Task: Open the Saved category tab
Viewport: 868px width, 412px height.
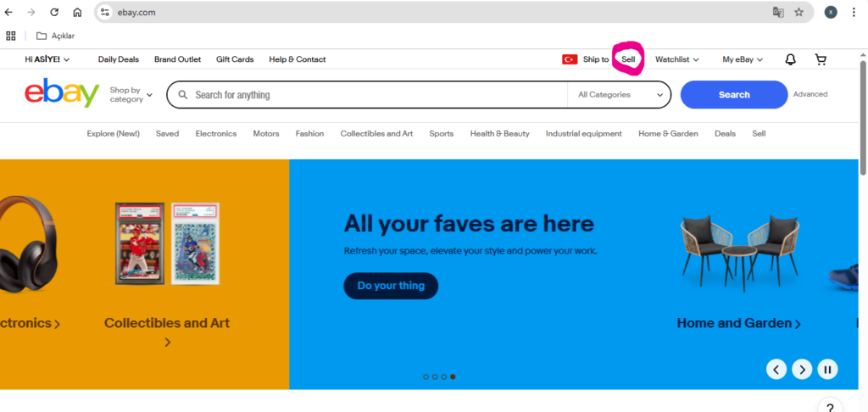Action: [x=167, y=133]
